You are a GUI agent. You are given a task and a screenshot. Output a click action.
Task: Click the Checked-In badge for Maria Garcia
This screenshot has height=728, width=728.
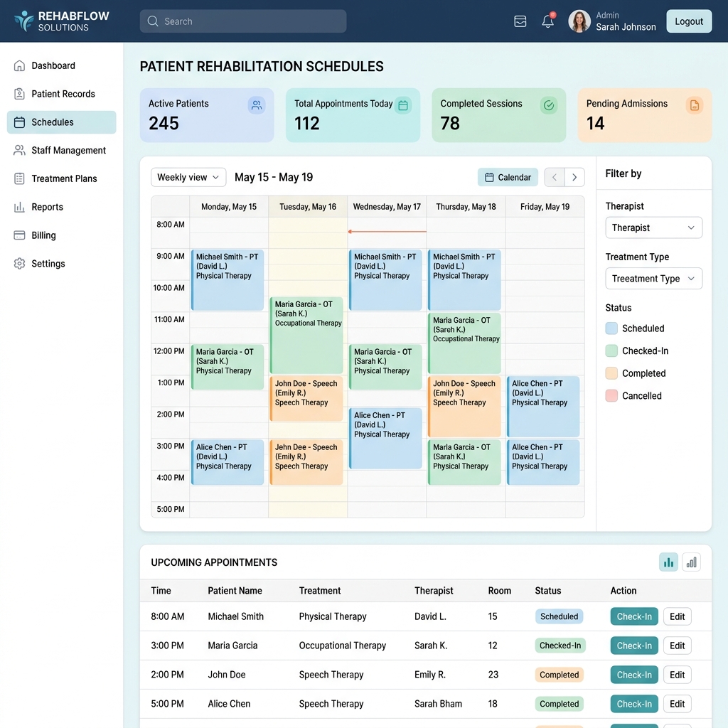pyautogui.click(x=560, y=646)
